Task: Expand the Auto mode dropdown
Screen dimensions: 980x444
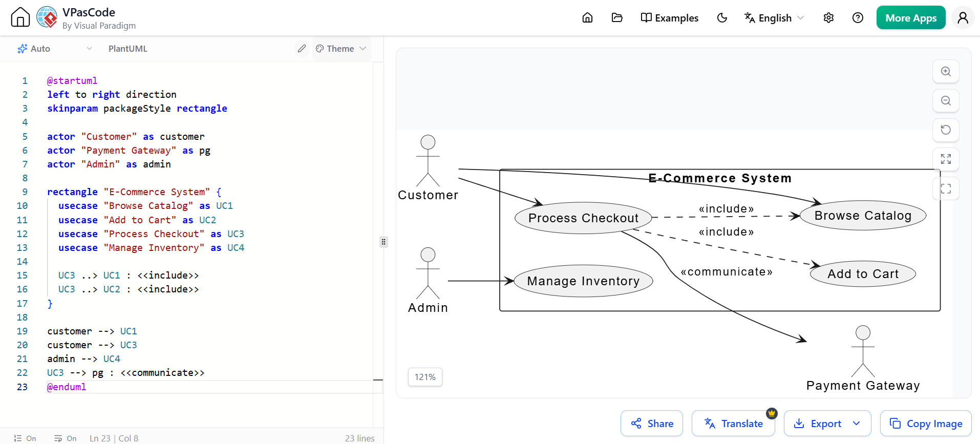Action: (x=55, y=49)
